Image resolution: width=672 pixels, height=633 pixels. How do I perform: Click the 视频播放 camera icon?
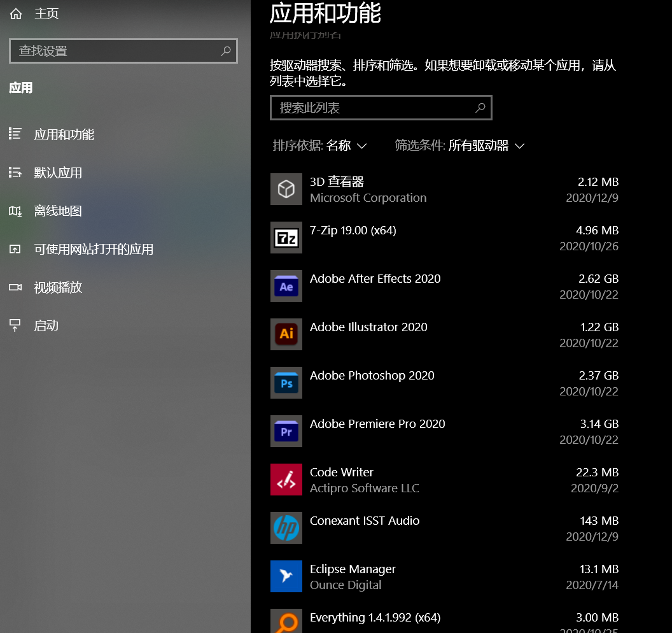tap(15, 287)
